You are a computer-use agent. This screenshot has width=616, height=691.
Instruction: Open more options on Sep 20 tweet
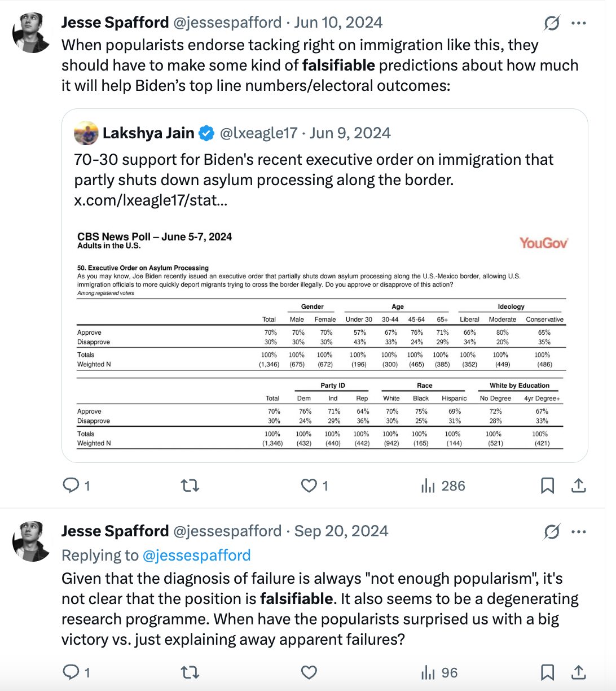579,532
